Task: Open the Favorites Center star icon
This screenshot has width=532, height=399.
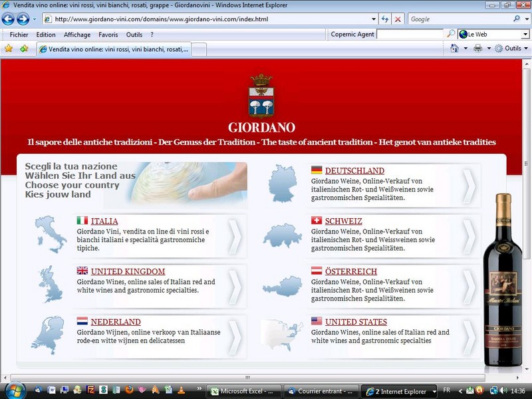Action: point(9,49)
